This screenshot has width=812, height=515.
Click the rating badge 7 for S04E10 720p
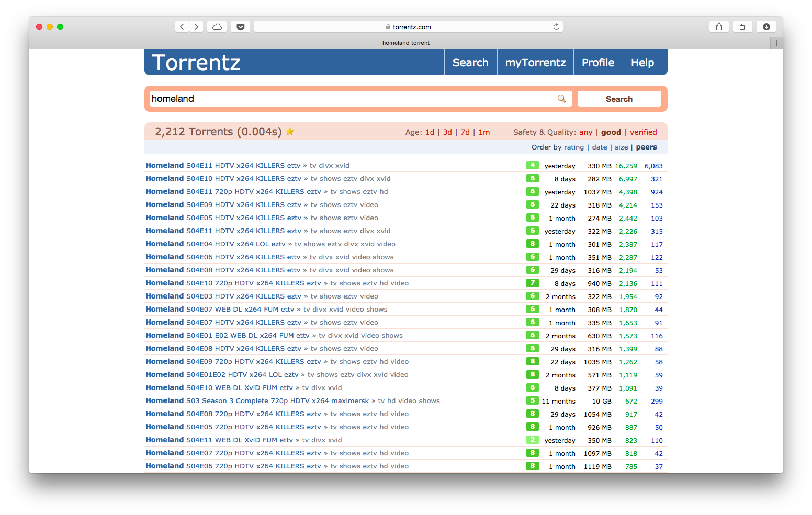(x=533, y=283)
